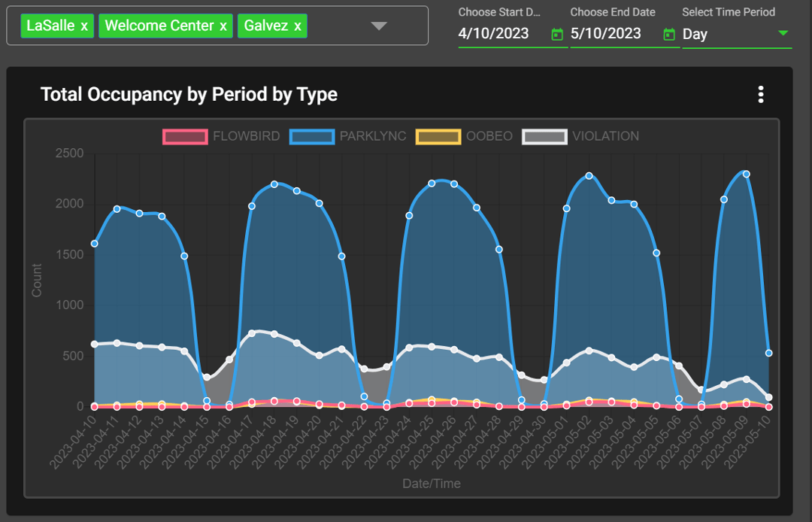Click the PARKLYNC data point on 2023-04-18
Viewport: 812px width, 522px height.
click(x=274, y=184)
